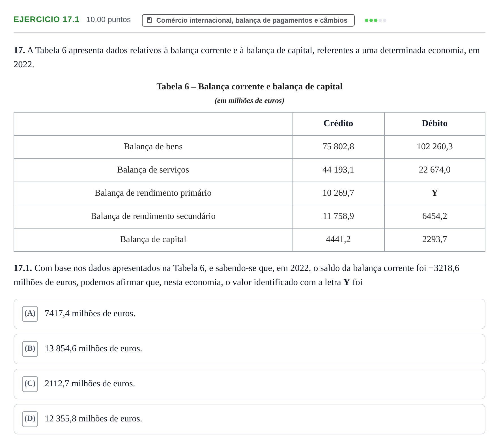Click the 'Balança de capital' row label
The image size is (499, 448).
pyautogui.click(x=153, y=239)
